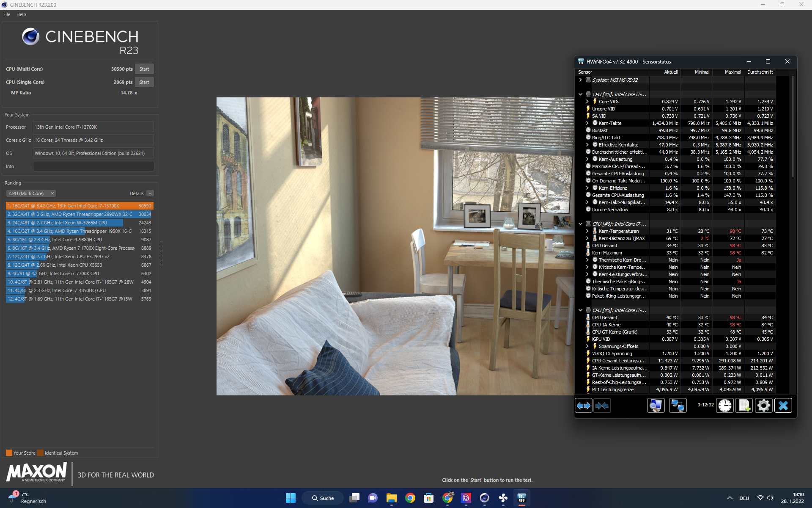The height and width of the screenshot is (508, 812).
Task: Select ranking row Core i9-9880H
Action: tap(80, 240)
